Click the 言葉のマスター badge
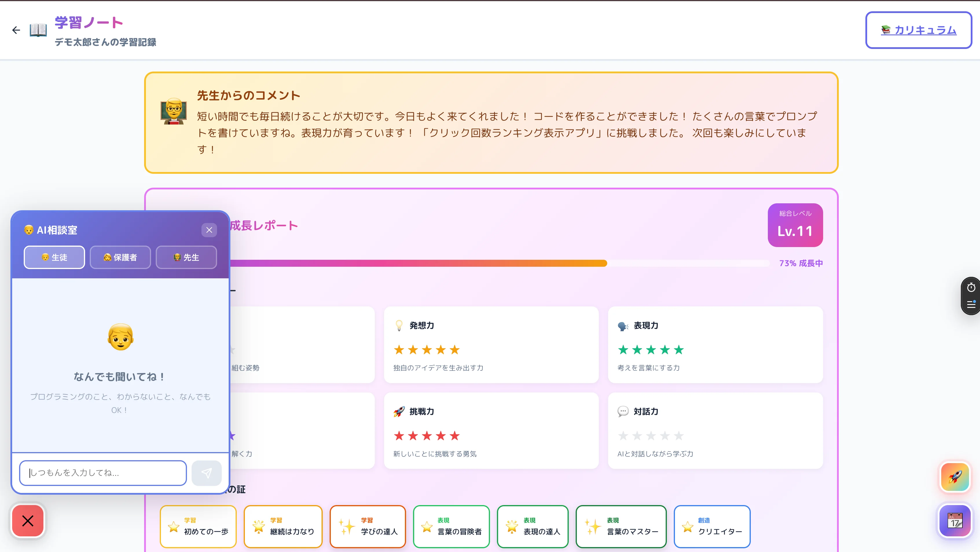The height and width of the screenshot is (552, 980). 621,527
